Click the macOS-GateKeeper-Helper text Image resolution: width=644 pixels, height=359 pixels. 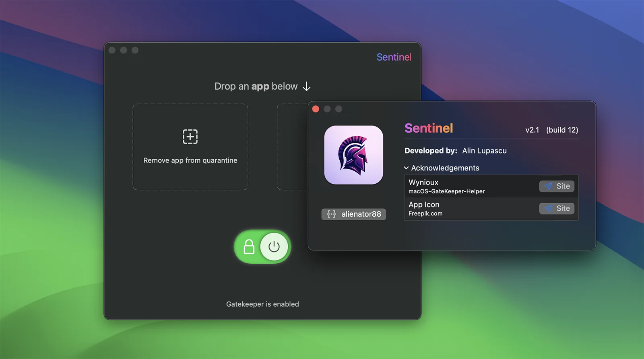(x=447, y=191)
